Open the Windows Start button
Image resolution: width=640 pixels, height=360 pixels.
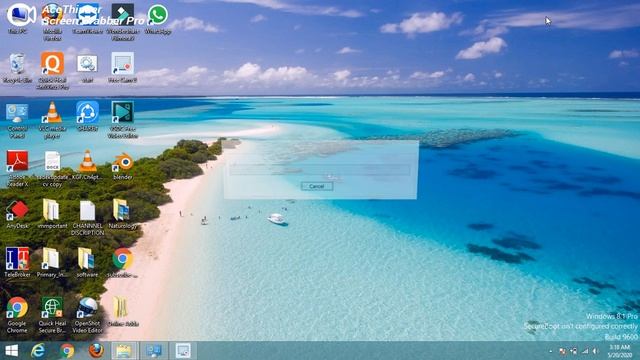(x=11, y=351)
